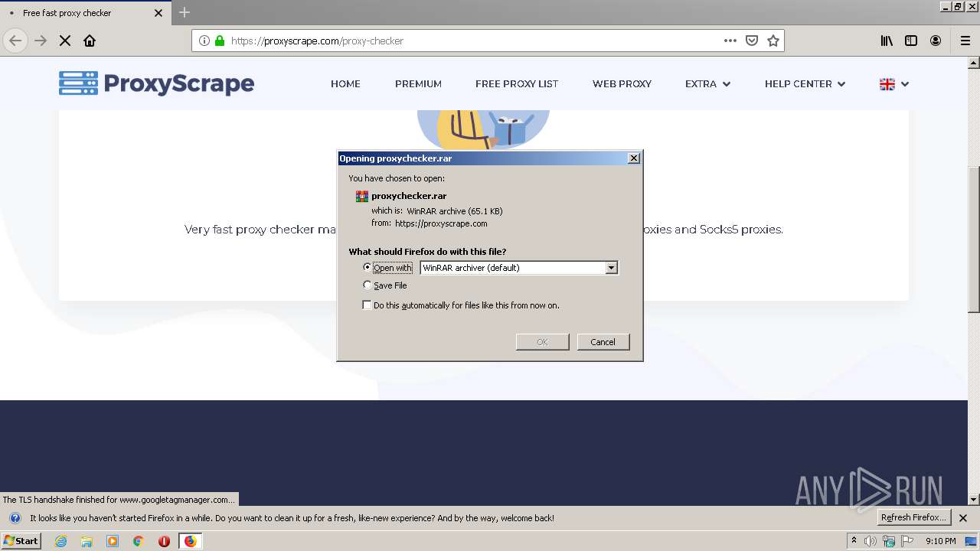Click the ProxyScrape logo
This screenshot has width=980, height=551.
click(x=156, y=83)
